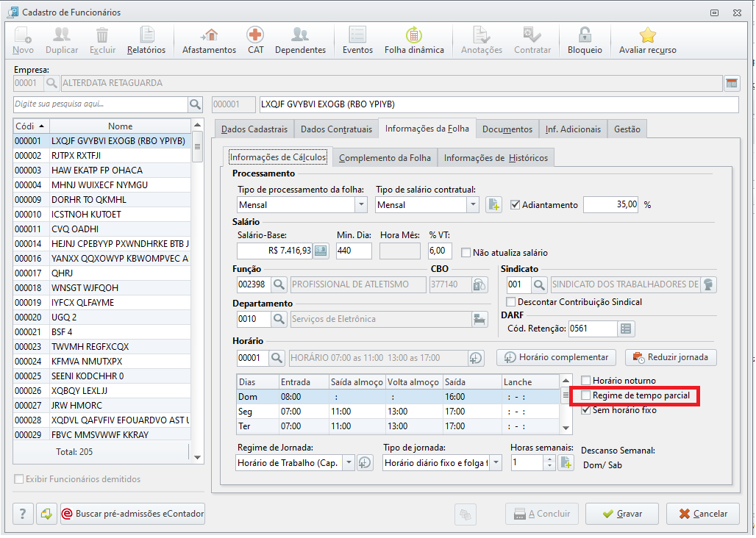Open the Documentos tab

point(507,129)
